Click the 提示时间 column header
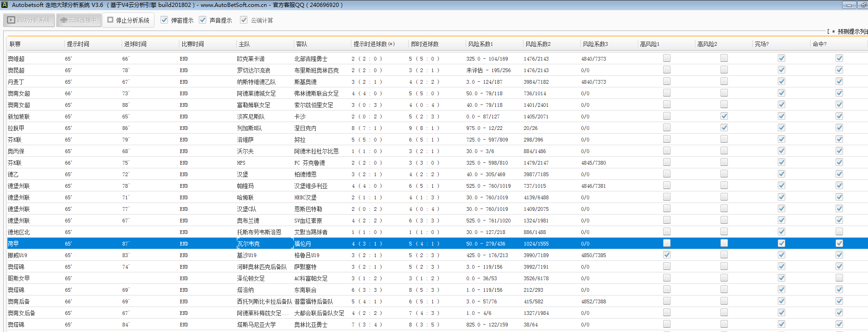Viewport: 868px width, 332px height. point(78,44)
